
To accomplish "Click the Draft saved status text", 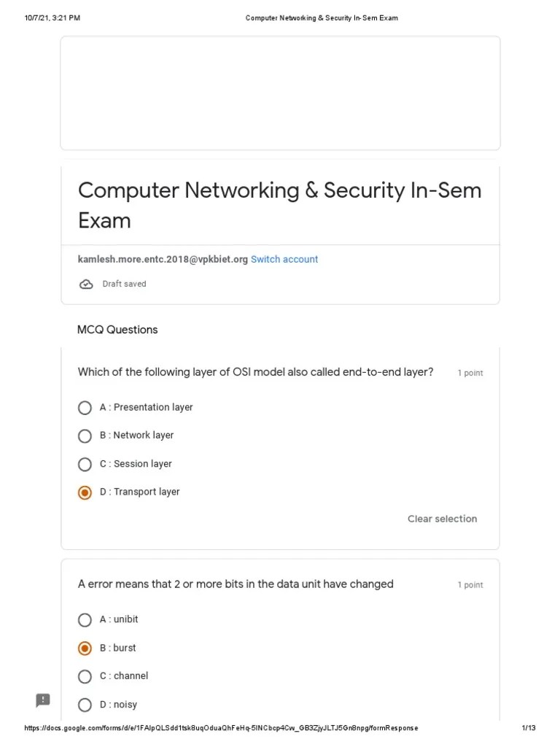I will 124,284.
